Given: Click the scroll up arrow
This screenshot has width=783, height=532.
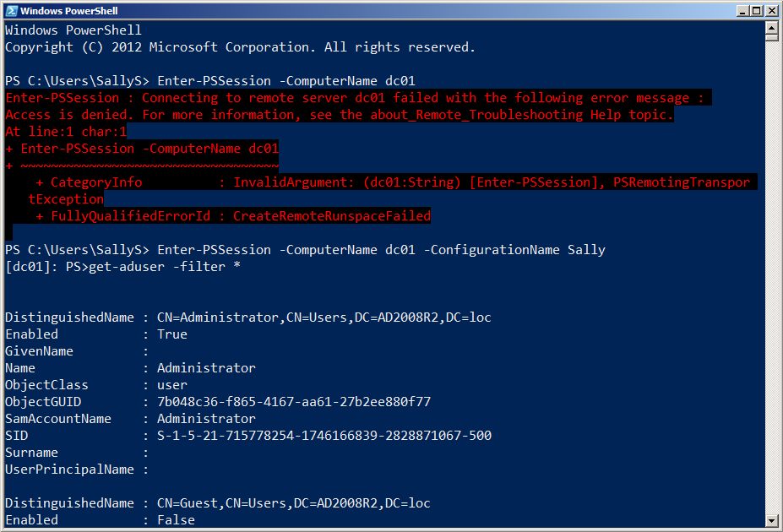Looking at the screenshot, I should click(x=771, y=30).
